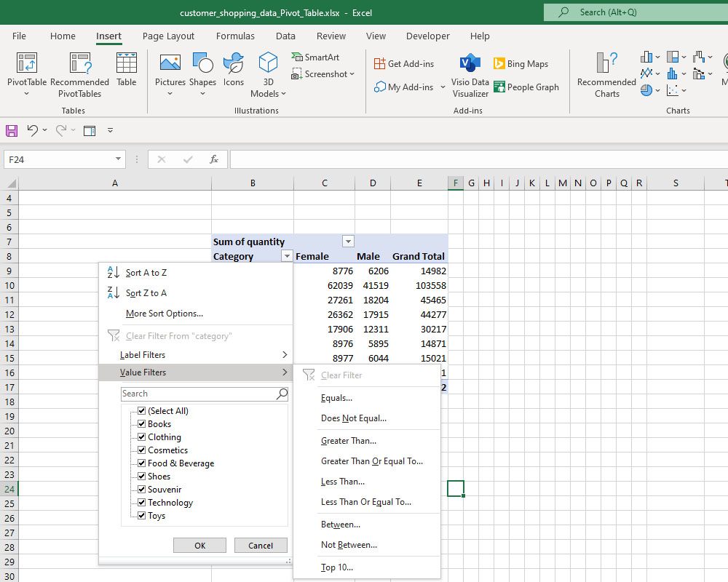Click the PivotTable icon in ribbon
Image resolution: width=728 pixels, height=582 pixels.
pyautogui.click(x=26, y=63)
